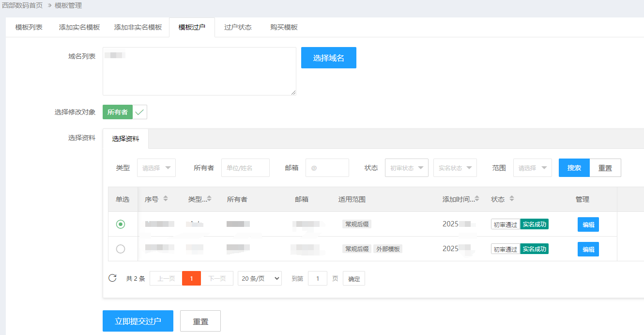644x335 pixels.
Task: Click the 重置 button next to 搜索
Action: 605,168
